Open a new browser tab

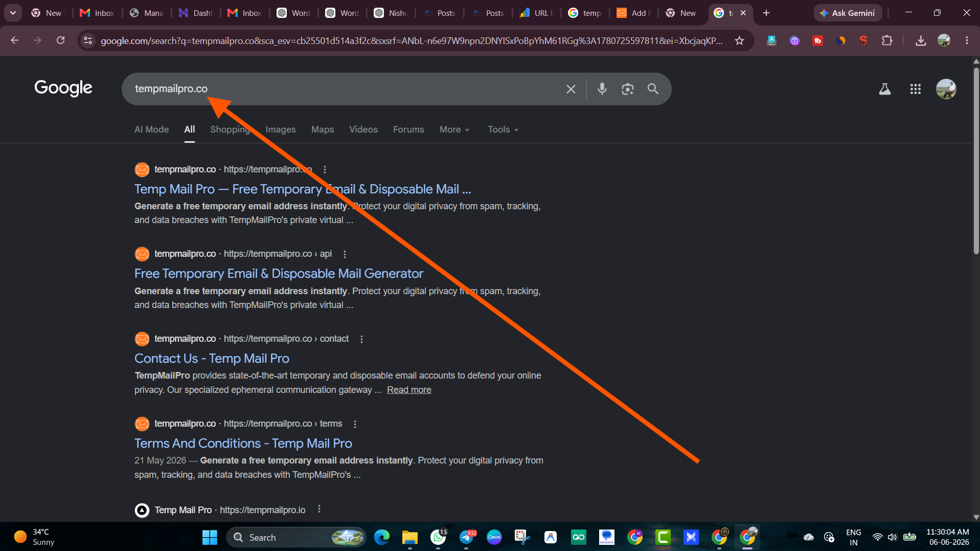(x=766, y=13)
